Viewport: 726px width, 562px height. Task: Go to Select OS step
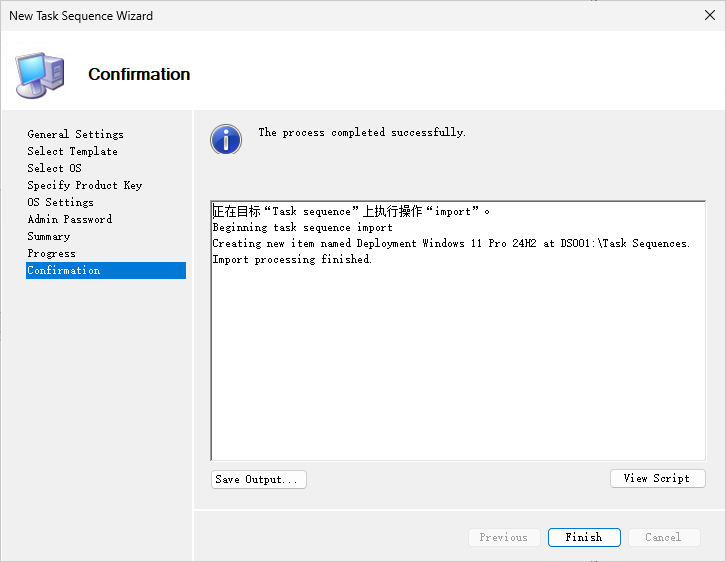54,168
